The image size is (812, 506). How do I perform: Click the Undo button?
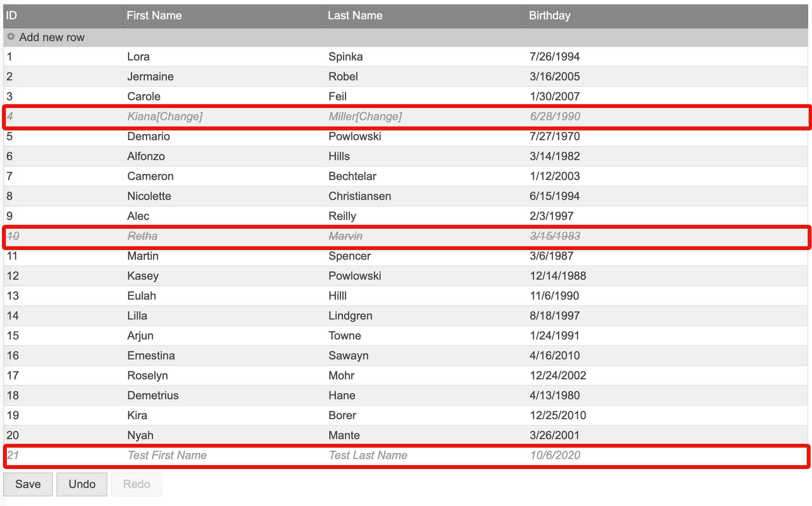82,484
